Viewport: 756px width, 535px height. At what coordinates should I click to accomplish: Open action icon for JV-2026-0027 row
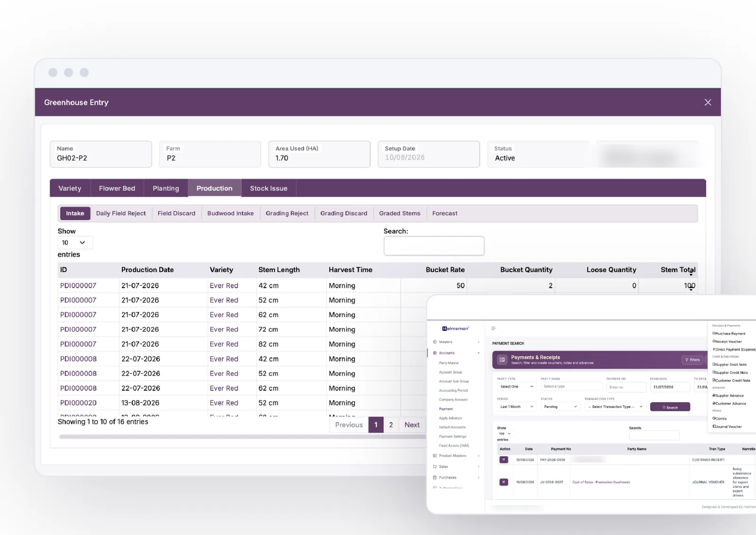[x=504, y=482]
